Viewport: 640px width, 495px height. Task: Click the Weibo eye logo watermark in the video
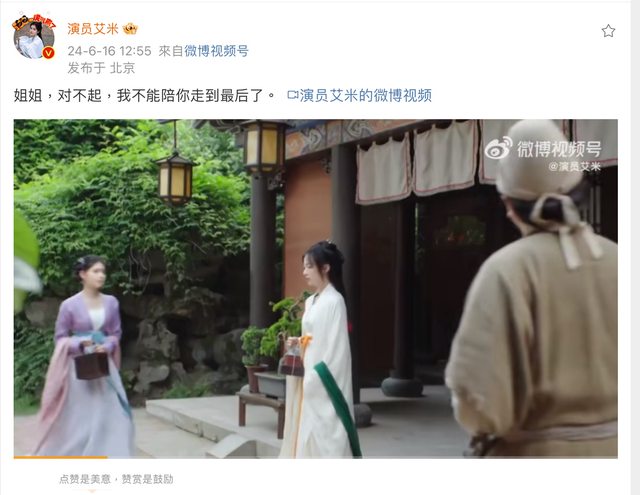(498, 147)
